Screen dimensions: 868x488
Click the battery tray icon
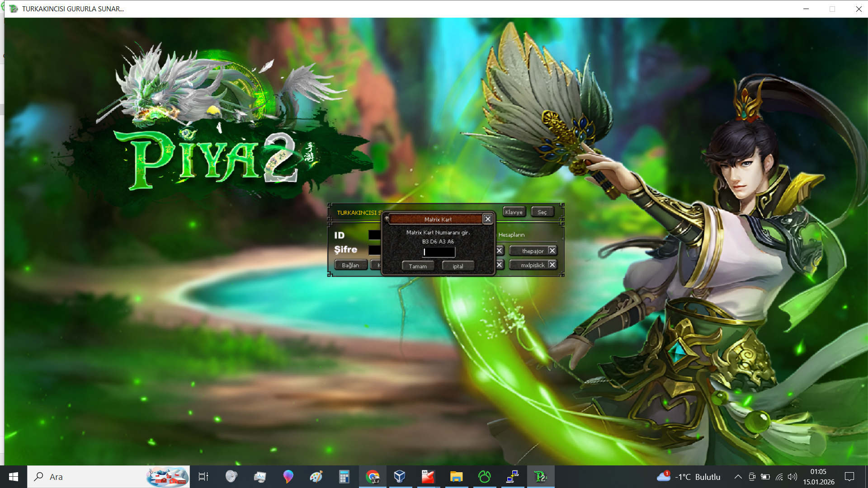pyautogui.click(x=765, y=477)
